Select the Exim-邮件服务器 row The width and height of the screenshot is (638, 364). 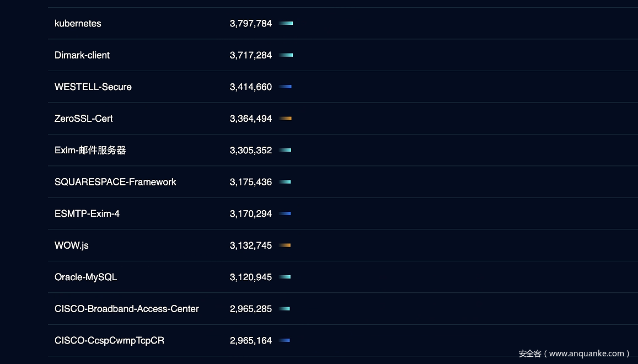90,150
